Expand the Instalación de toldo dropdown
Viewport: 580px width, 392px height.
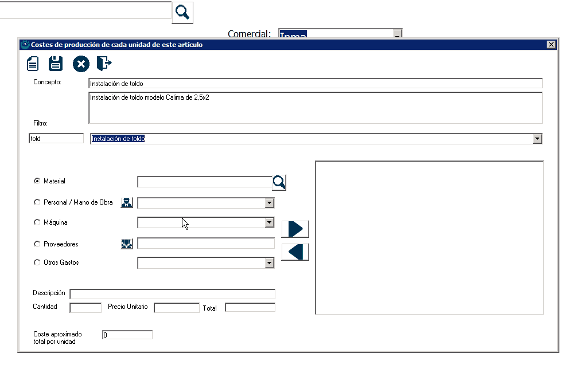click(537, 139)
